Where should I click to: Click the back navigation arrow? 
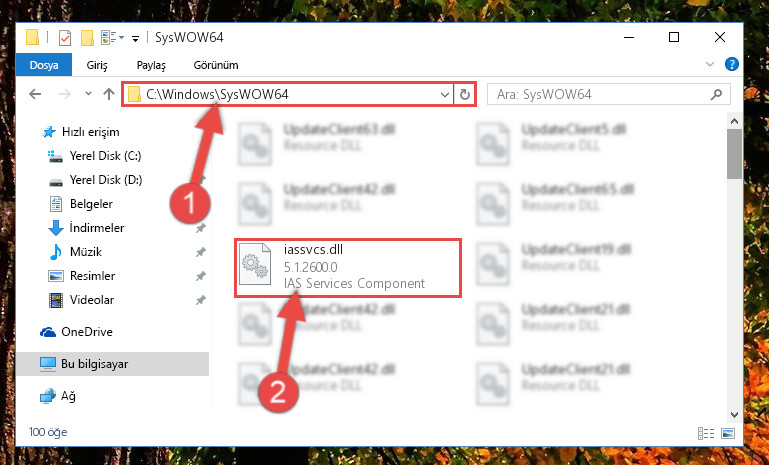(x=35, y=94)
